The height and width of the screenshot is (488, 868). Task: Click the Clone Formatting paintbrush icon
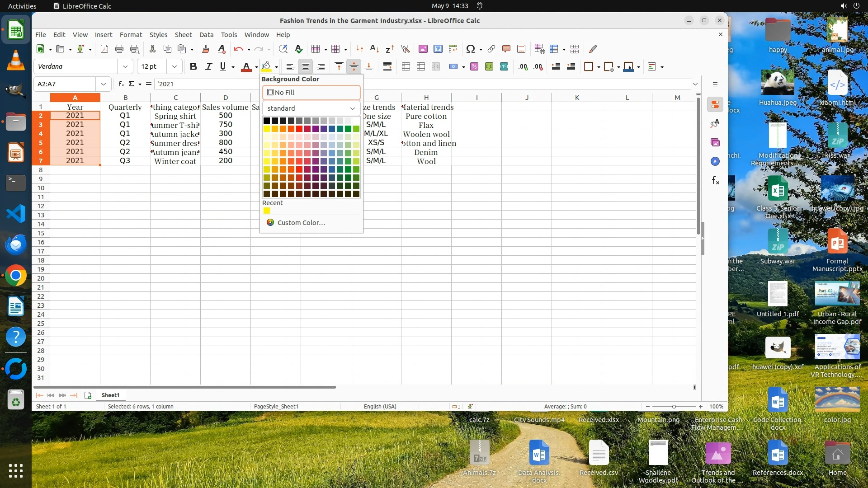tap(206, 49)
